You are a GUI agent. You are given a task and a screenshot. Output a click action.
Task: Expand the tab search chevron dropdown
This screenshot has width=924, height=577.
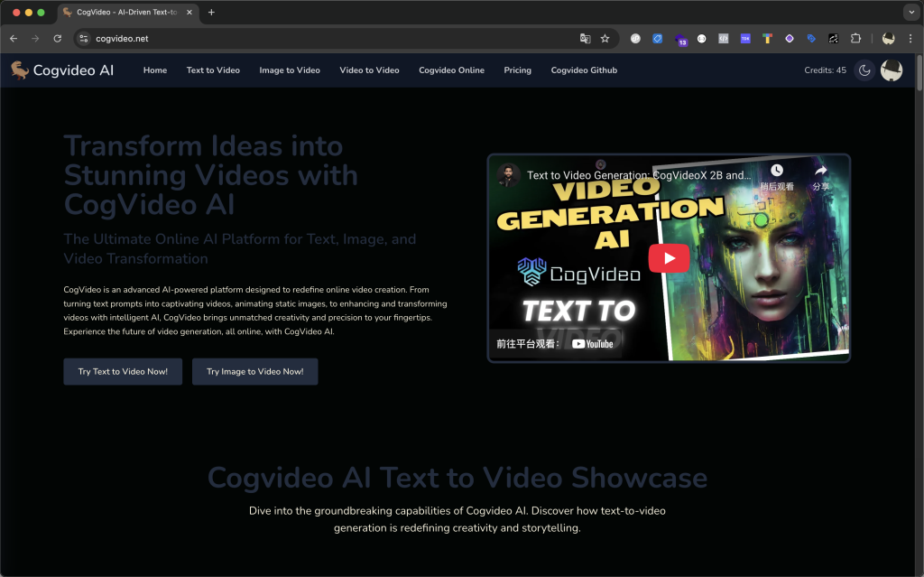click(910, 13)
